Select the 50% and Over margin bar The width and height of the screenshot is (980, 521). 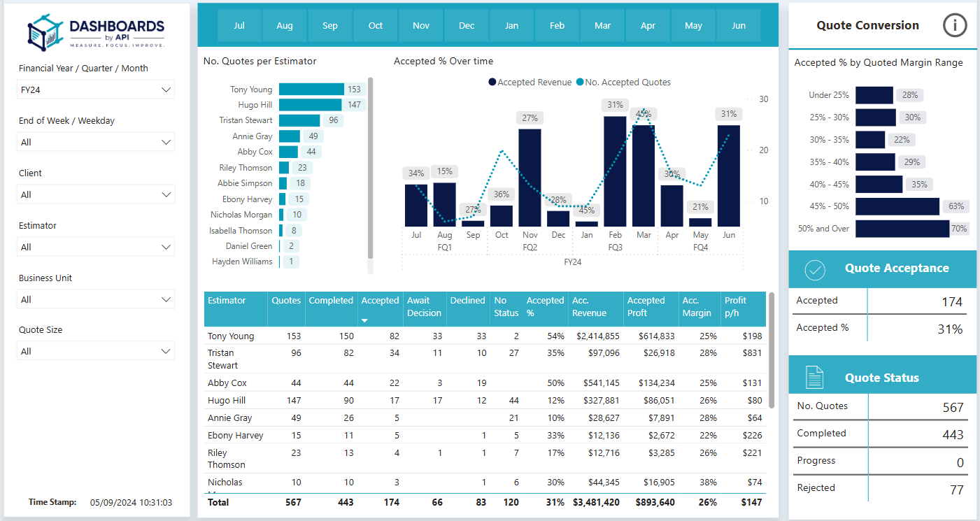coord(902,229)
